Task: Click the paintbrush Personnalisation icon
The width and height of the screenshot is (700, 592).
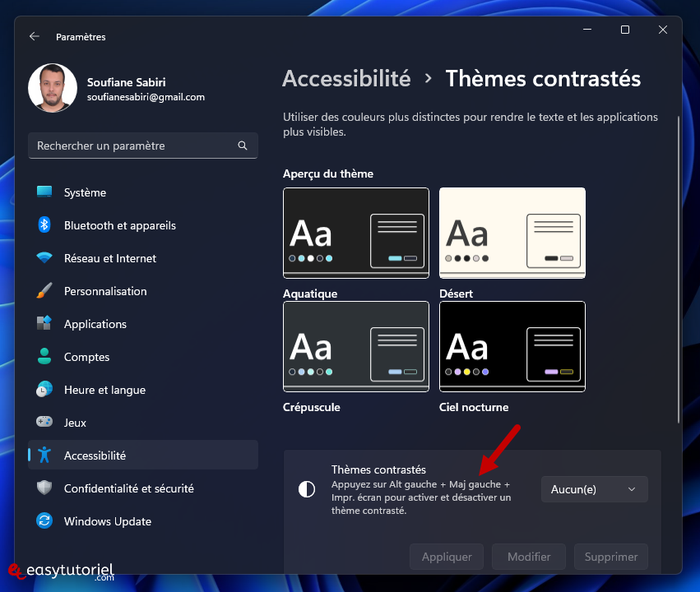Action: click(x=44, y=291)
